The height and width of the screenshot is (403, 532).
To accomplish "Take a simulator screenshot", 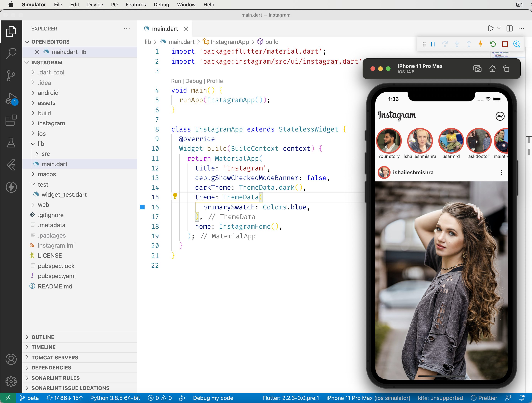I will coord(477,69).
